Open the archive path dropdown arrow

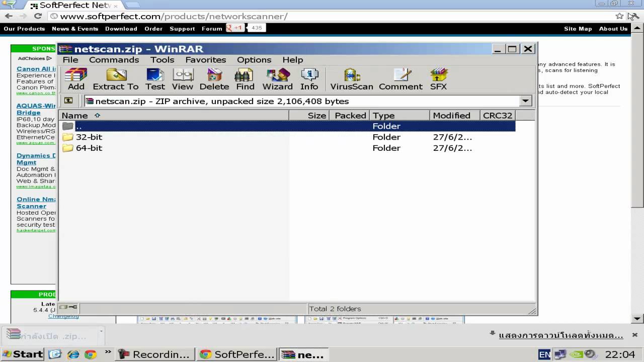pos(526,101)
